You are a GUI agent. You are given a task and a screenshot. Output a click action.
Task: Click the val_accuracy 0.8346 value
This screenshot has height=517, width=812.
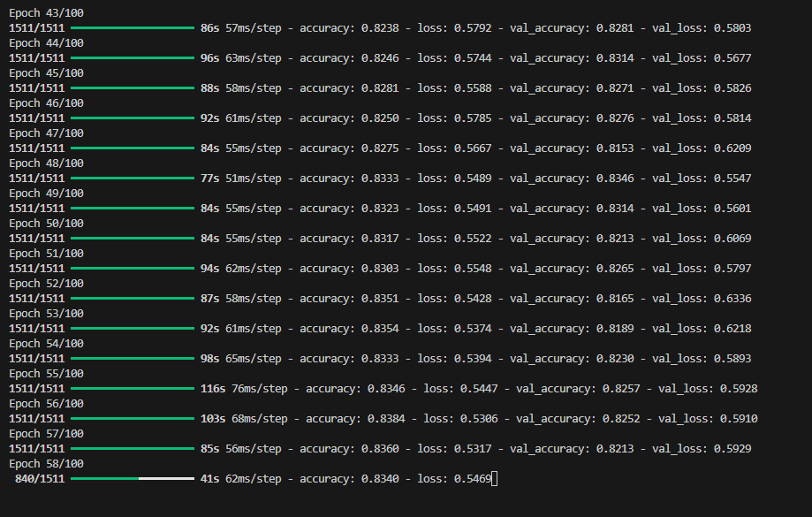point(615,179)
